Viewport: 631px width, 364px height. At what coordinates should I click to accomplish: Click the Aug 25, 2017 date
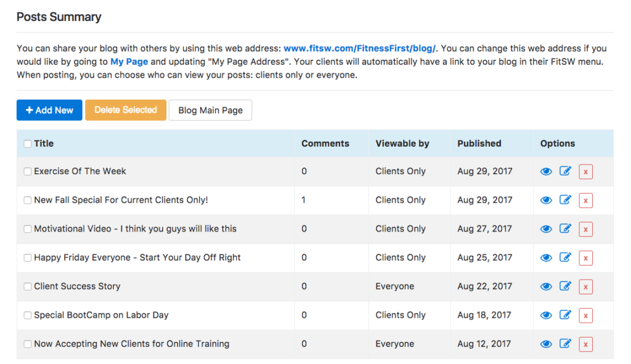click(x=484, y=257)
